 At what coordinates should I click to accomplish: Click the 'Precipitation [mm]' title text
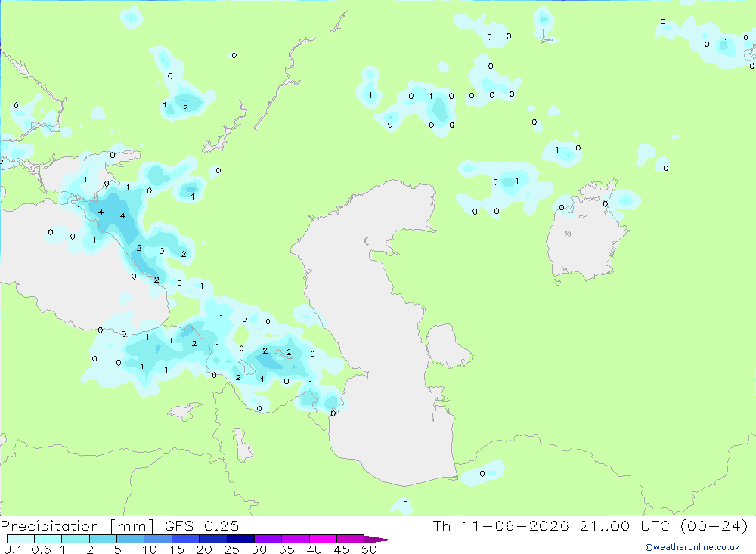(x=77, y=526)
